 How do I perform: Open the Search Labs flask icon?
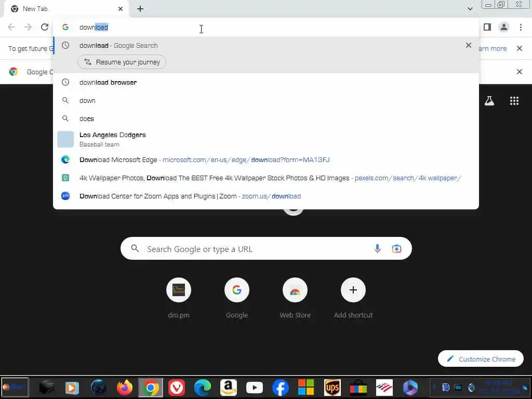[489, 101]
